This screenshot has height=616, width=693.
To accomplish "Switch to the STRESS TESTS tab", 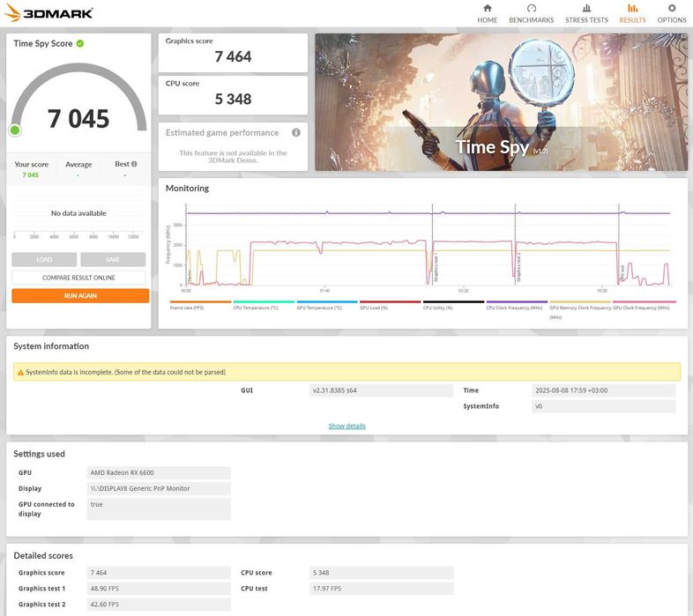I will (x=586, y=20).
